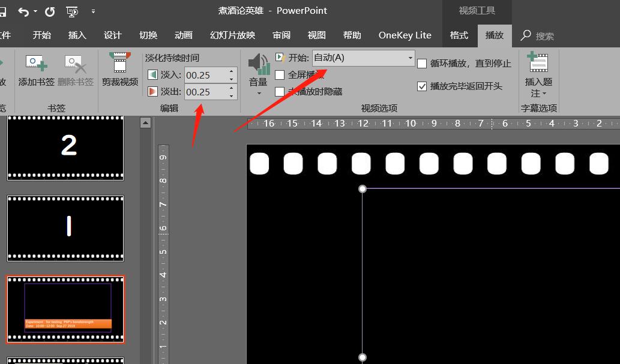The image size is (620, 364).
Task: Click the 插入题注 (Insert Captions) icon
Action: (x=538, y=63)
